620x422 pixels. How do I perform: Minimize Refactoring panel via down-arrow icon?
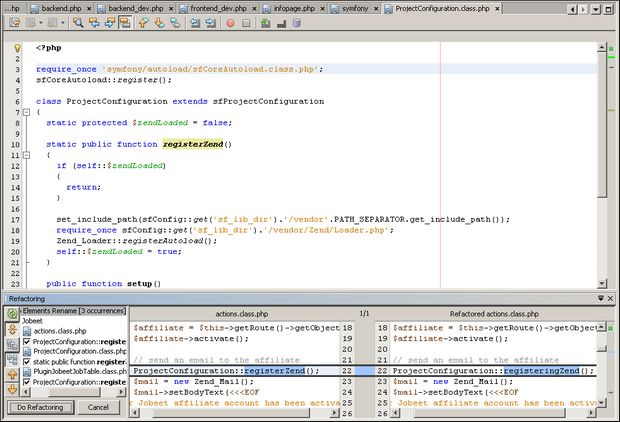tap(601, 299)
